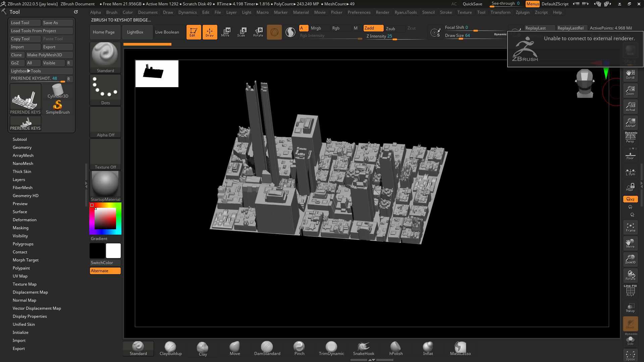Viewport: 644px width, 362px height.
Task: Open the Render menu
Action: click(x=382, y=12)
